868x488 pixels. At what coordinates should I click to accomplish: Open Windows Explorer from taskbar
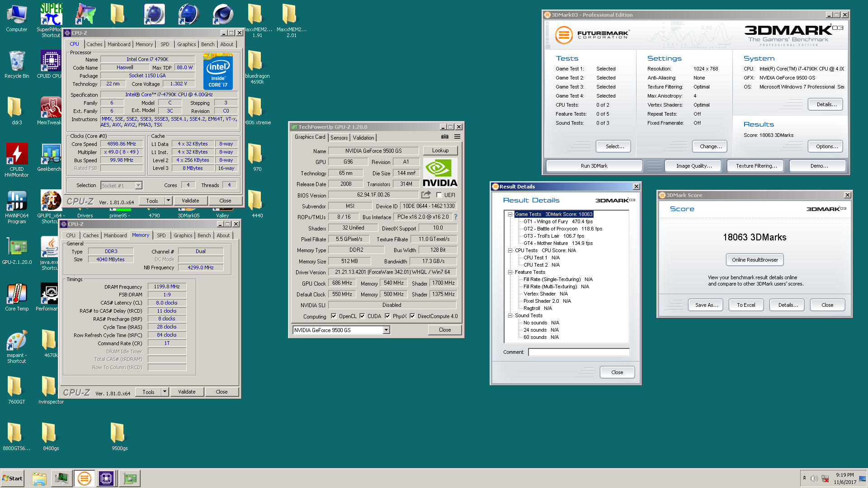point(39,479)
